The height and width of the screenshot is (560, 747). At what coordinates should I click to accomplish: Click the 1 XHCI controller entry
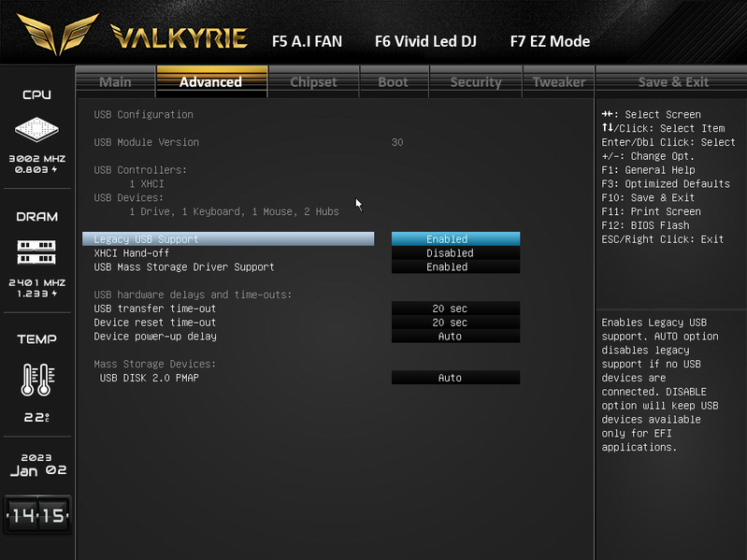146,184
